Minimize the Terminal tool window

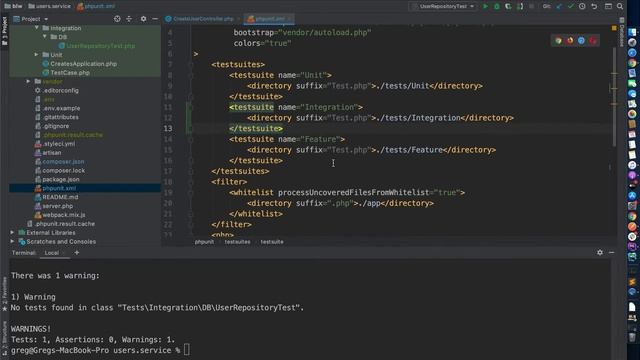tap(611, 253)
